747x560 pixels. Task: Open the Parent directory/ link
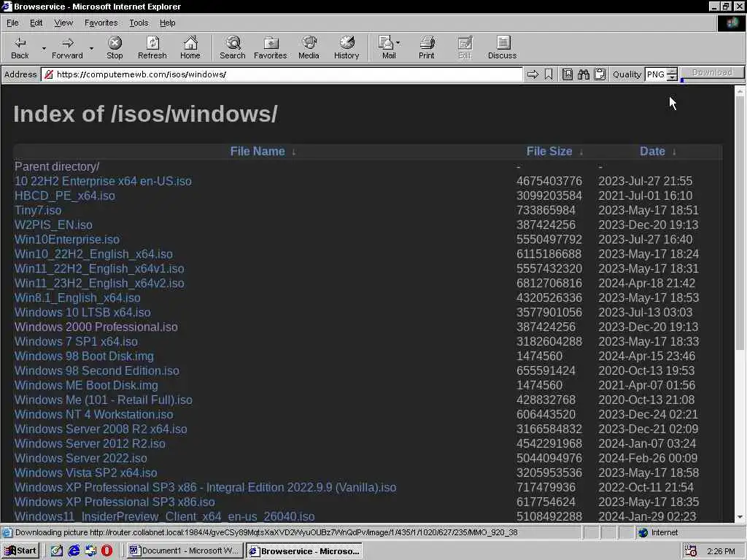click(57, 167)
